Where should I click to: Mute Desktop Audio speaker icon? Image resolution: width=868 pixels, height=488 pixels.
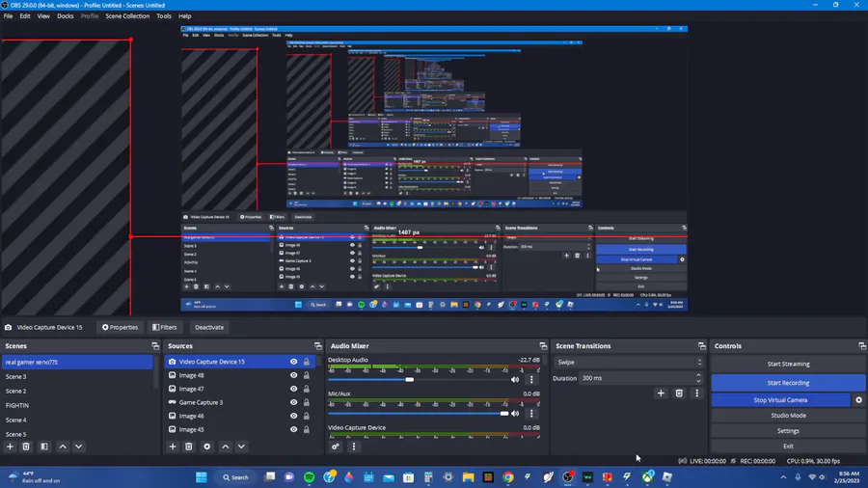pyautogui.click(x=515, y=380)
